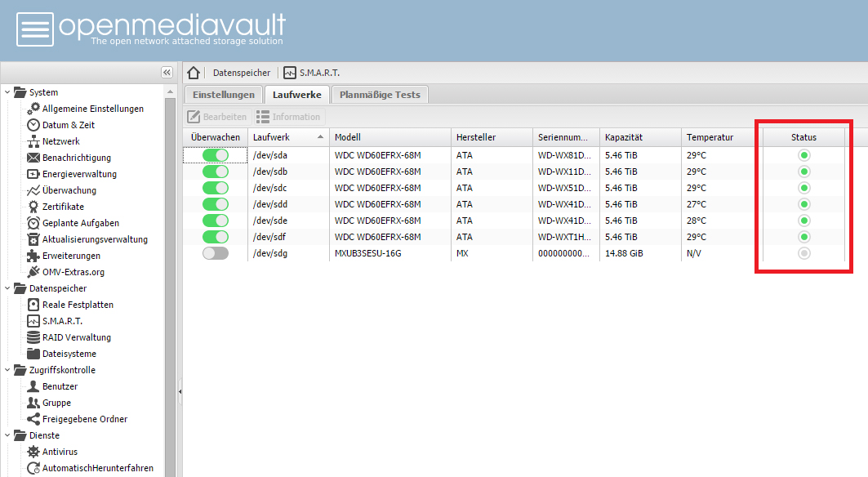This screenshot has height=477, width=868.
Task: Open the S.M.A.R.T. sidebar icon
Action: point(33,321)
